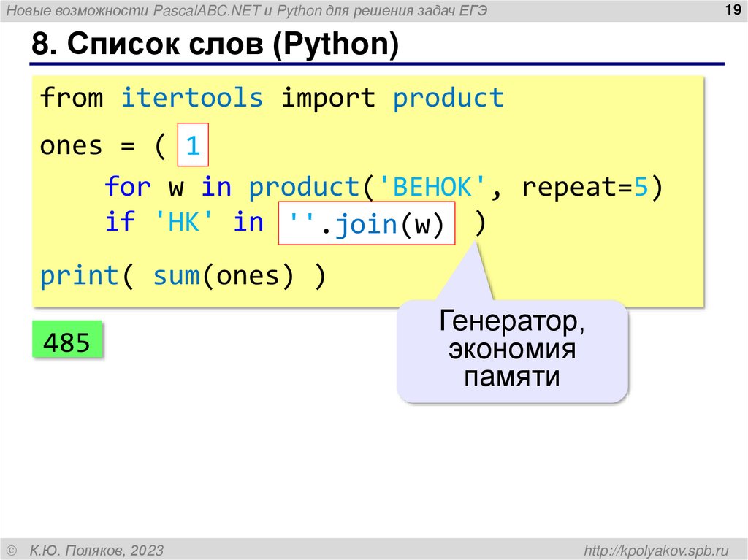This screenshot has height=560, width=748.
Task: Select the 'Генератор, экономия памяти' callout bubble
Action: tap(512, 350)
